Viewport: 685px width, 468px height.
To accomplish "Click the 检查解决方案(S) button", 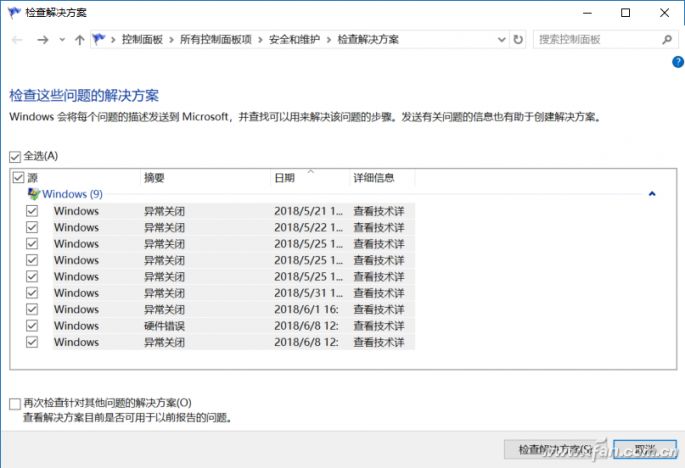I will pos(555,449).
